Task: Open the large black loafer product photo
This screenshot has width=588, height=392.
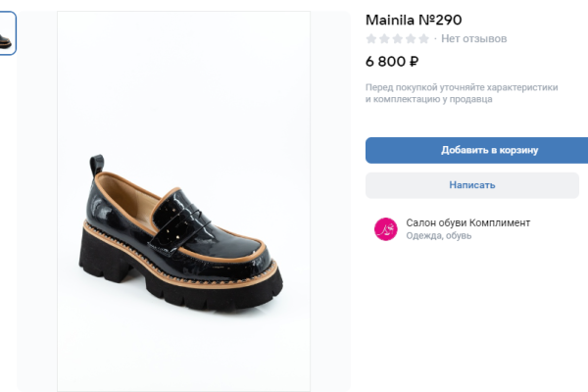Action: tap(184, 201)
